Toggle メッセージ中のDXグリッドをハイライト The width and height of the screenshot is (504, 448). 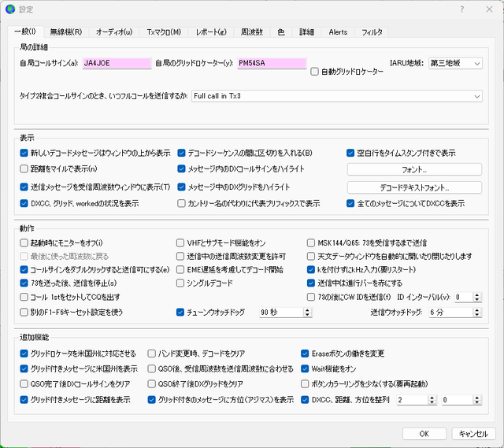pyautogui.click(x=181, y=187)
